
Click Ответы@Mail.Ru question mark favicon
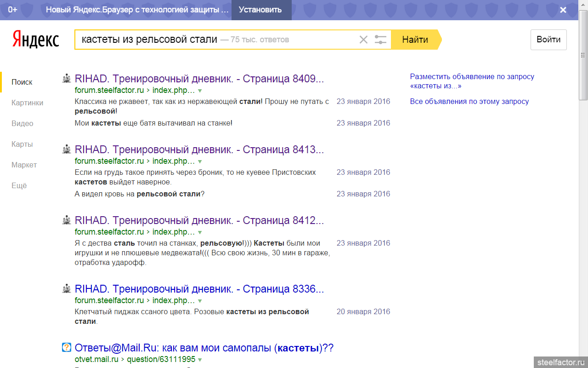click(x=67, y=347)
